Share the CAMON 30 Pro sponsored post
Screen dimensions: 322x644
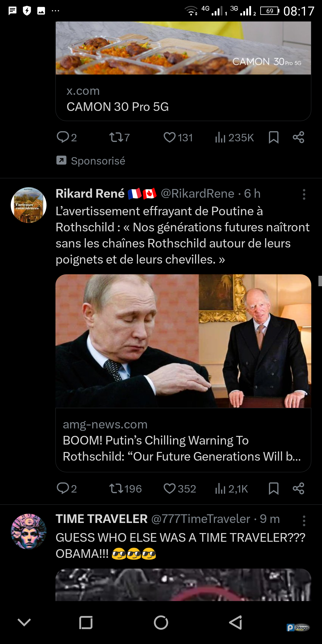coord(298,137)
